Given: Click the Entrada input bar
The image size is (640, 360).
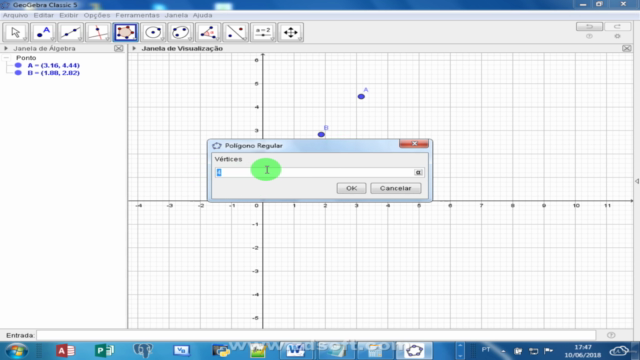Looking at the screenshot, I should 316,335.
